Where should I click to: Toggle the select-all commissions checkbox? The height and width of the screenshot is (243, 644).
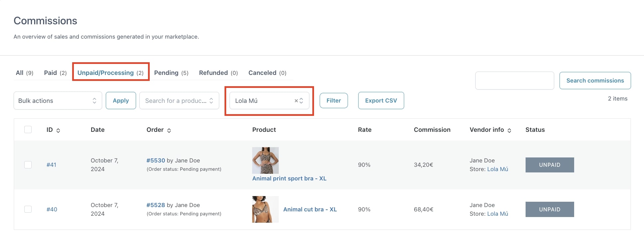click(x=28, y=129)
